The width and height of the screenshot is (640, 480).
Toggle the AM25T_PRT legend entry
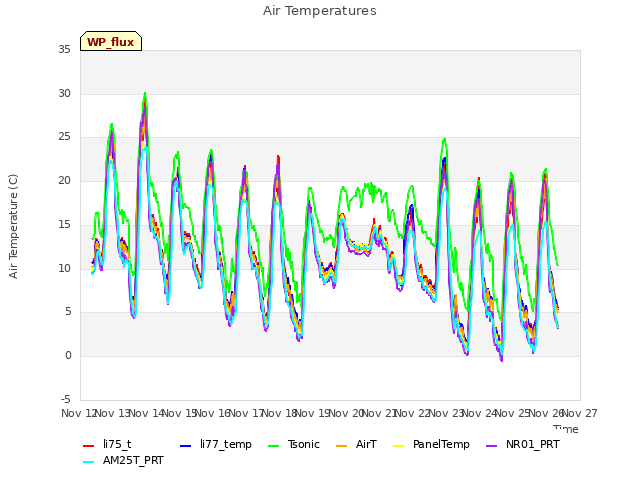123,460
